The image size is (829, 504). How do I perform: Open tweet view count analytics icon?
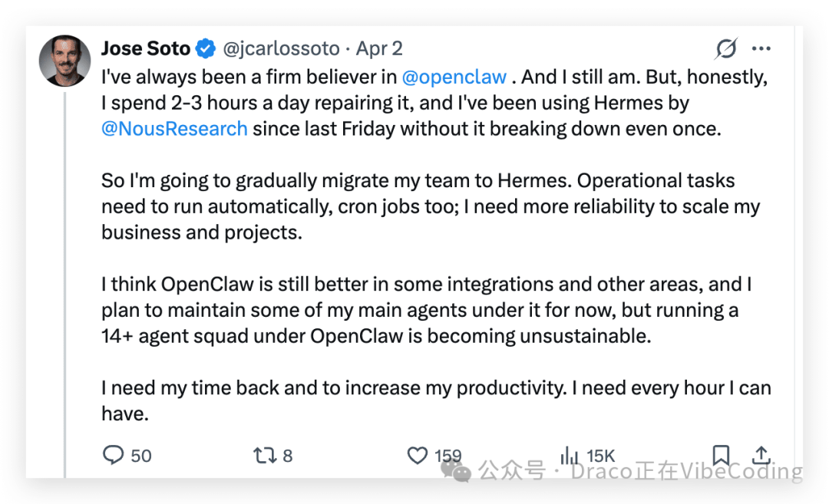pyautogui.click(x=569, y=455)
